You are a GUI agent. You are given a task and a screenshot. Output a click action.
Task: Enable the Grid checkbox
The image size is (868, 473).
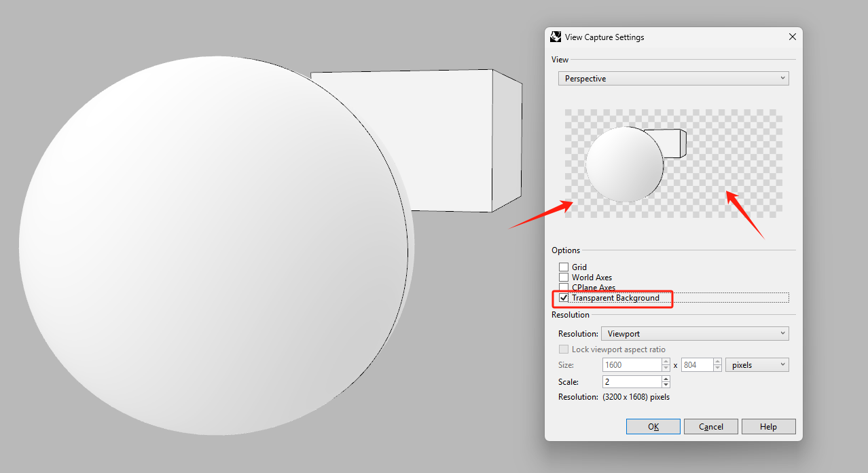point(564,267)
